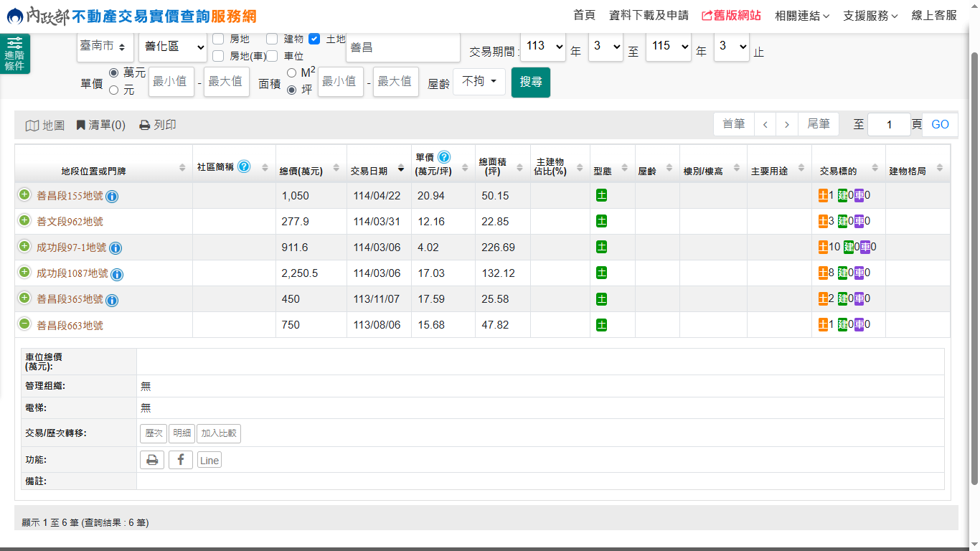The width and height of the screenshot is (980, 551).
Task: Check the 建物 checkbox
Action: [x=272, y=39]
